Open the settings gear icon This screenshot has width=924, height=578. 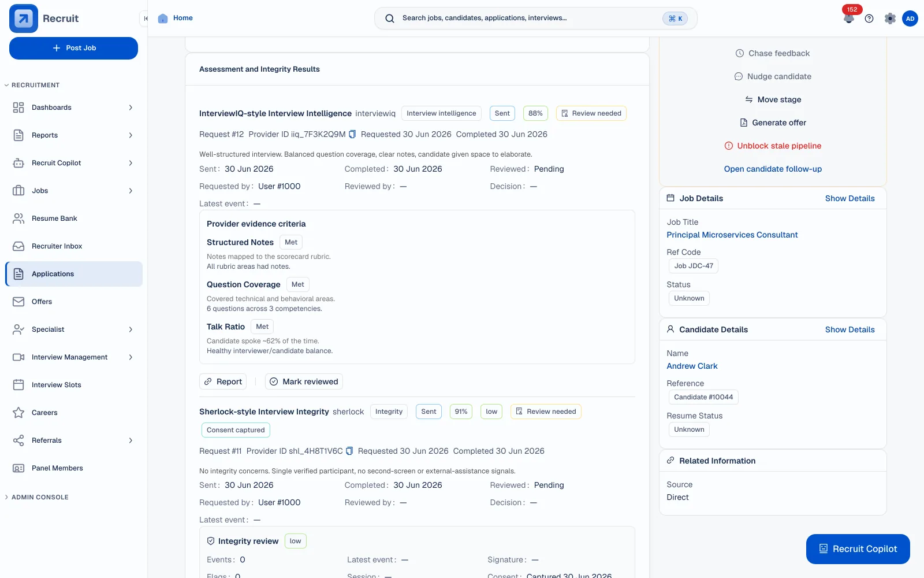[890, 18]
